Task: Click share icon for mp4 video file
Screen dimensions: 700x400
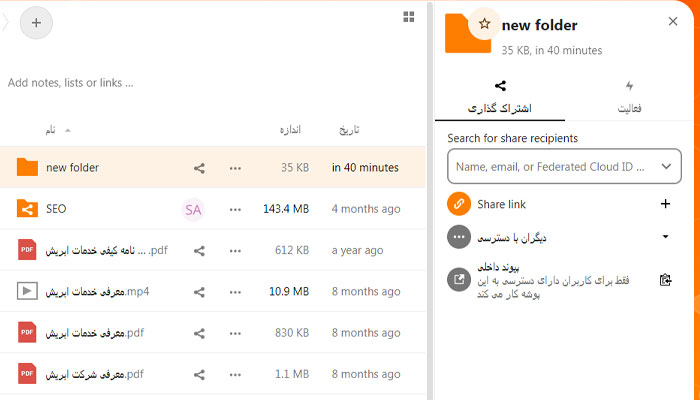Action: [199, 292]
